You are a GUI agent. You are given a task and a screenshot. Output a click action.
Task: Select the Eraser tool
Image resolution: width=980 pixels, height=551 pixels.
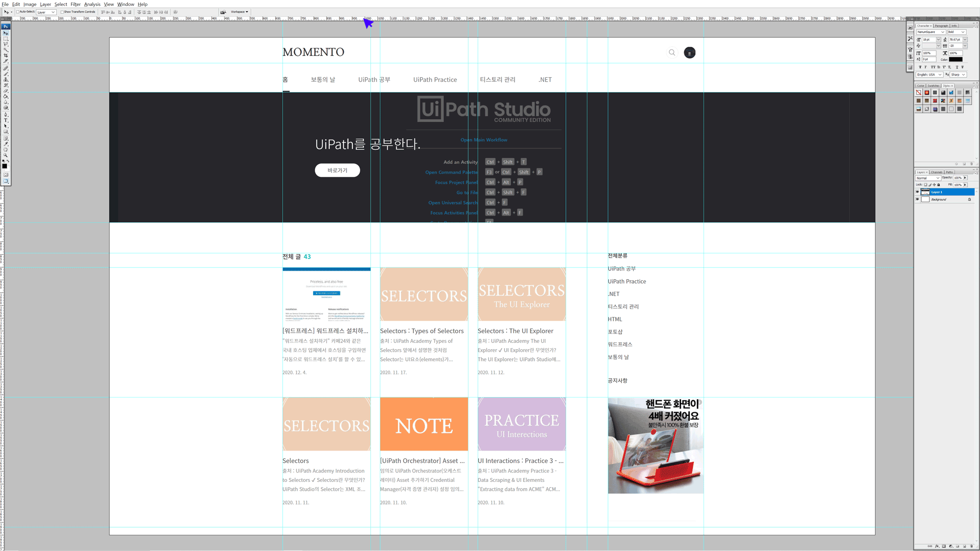pyautogui.click(x=6, y=91)
